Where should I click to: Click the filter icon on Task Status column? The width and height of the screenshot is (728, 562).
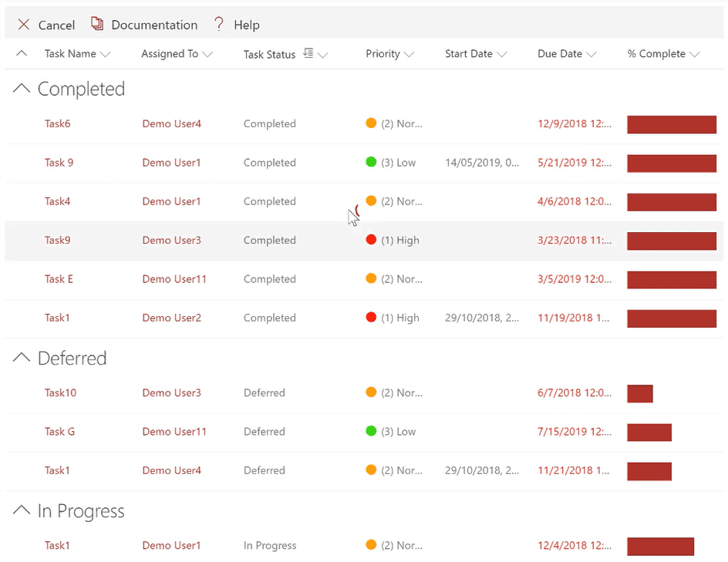click(307, 53)
